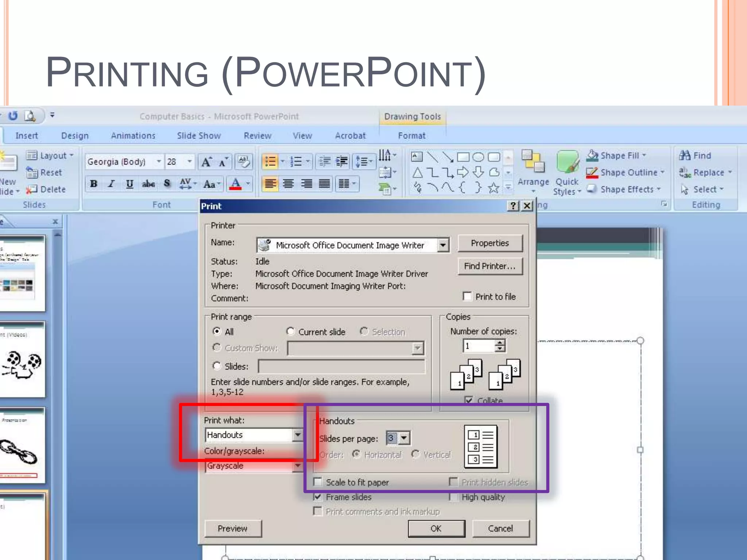Align text left
The width and height of the screenshot is (747, 560).
pyautogui.click(x=270, y=184)
